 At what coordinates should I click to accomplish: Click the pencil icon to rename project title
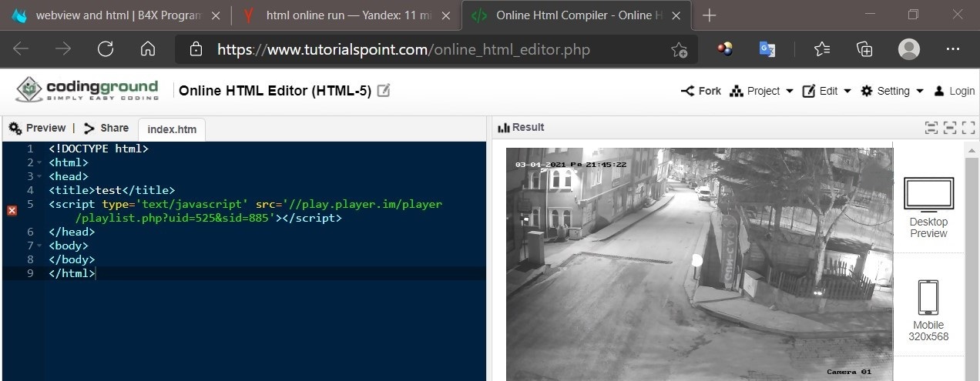[x=383, y=90]
